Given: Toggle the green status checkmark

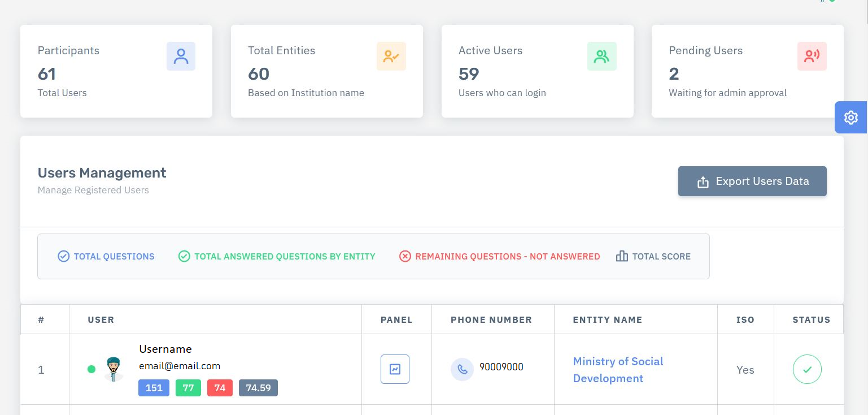Looking at the screenshot, I should pos(807,370).
